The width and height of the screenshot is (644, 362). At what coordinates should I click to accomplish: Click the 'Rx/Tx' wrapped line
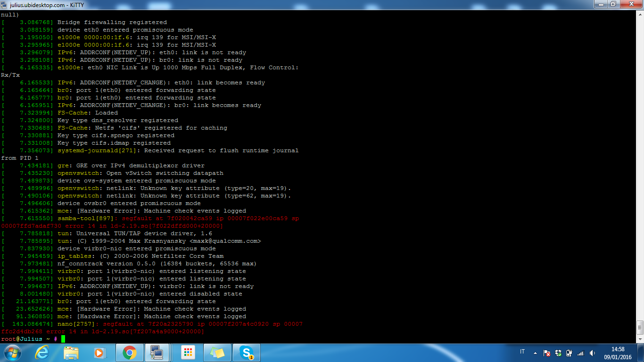coord(10,75)
